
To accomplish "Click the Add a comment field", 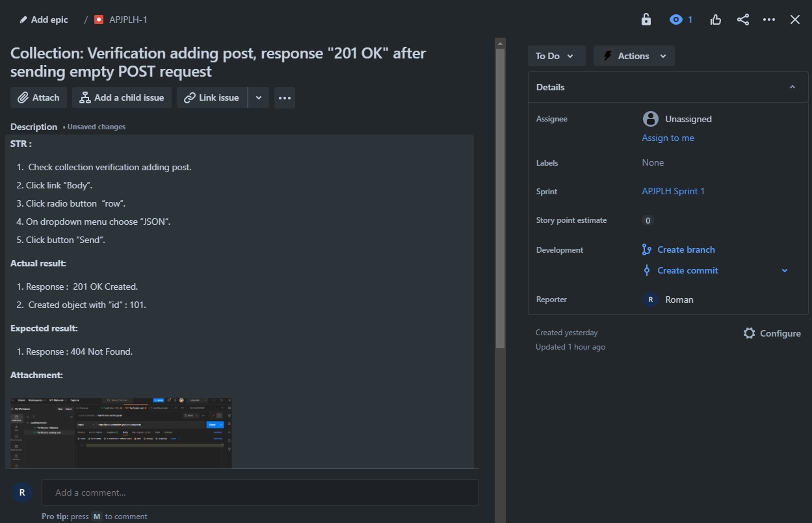I will (260, 492).
